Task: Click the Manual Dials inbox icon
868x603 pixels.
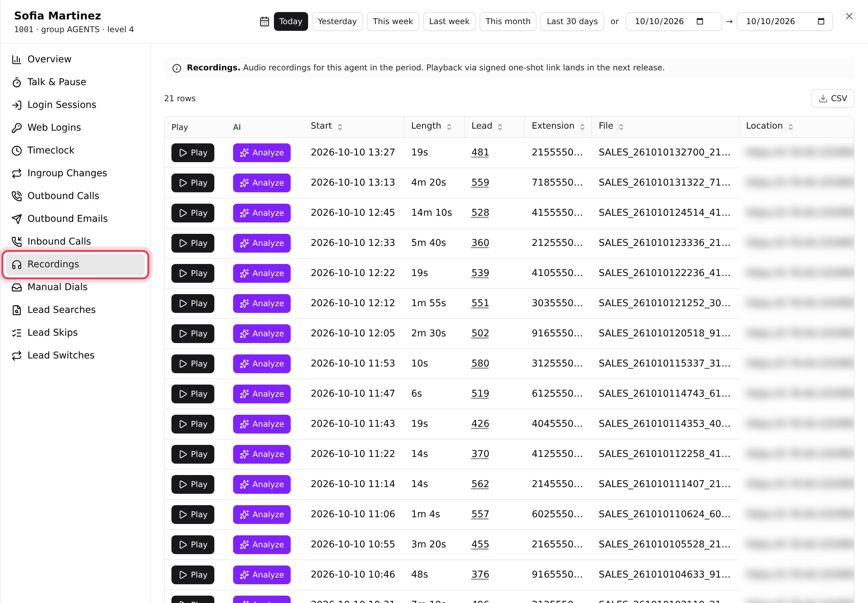Action: tap(17, 287)
